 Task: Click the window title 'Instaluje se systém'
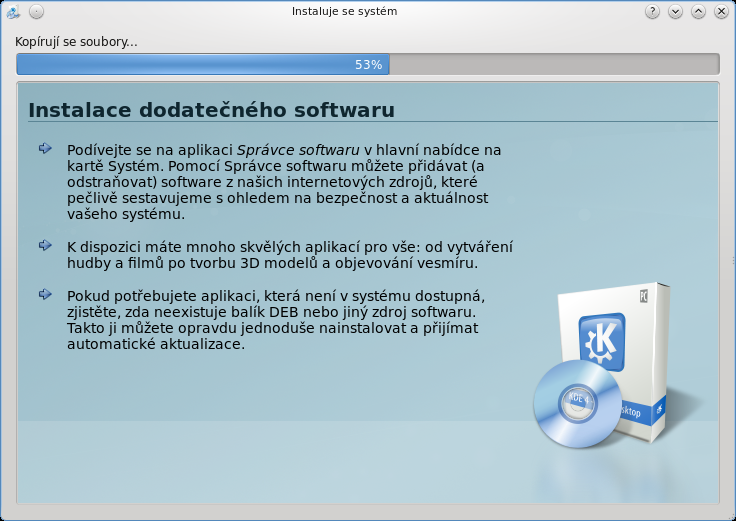click(x=345, y=11)
